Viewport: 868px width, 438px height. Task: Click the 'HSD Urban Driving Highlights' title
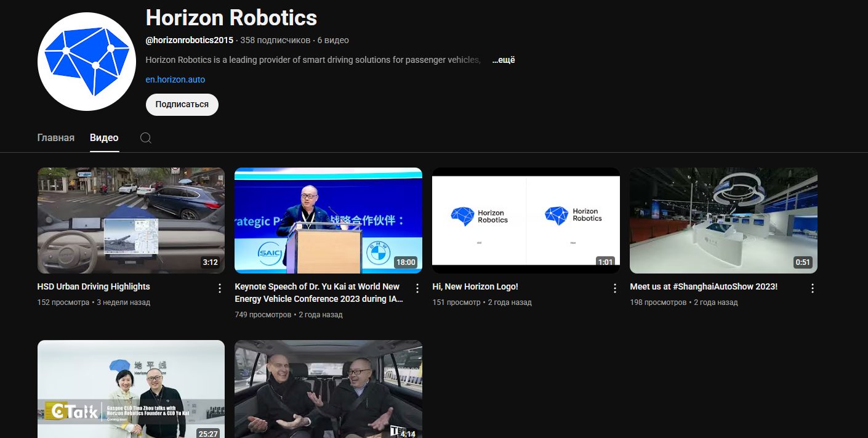coord(94,286)
